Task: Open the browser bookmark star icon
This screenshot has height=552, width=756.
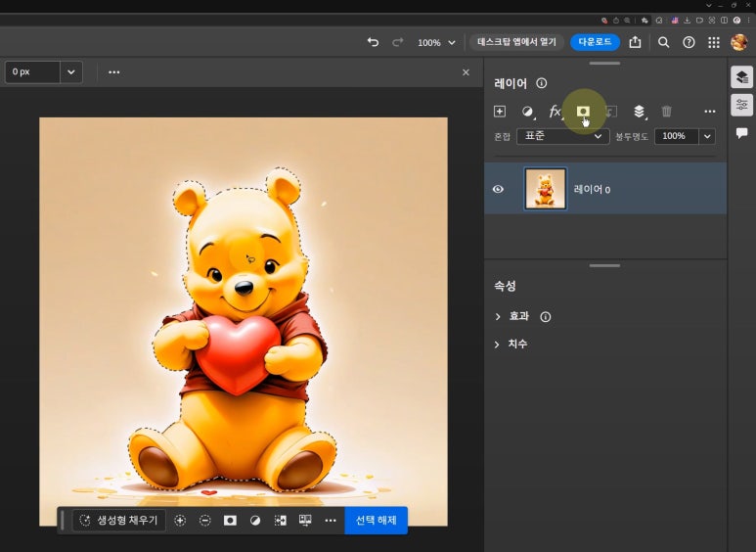Action: tap(645, 21)
